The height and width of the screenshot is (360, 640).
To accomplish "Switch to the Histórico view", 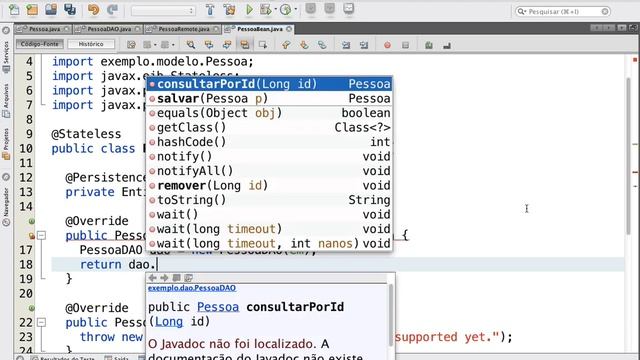I will pos(91,44).
